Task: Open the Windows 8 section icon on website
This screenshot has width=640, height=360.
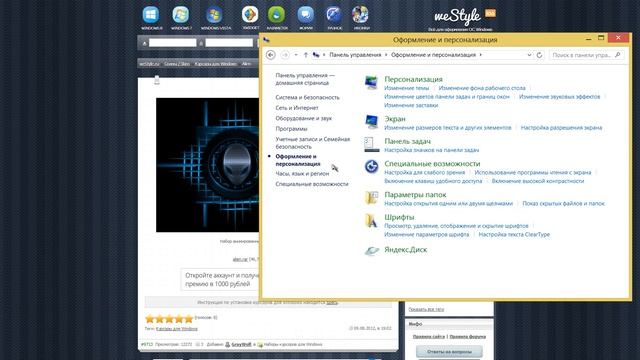Action: pyautogui.click(x=151, y=15)
